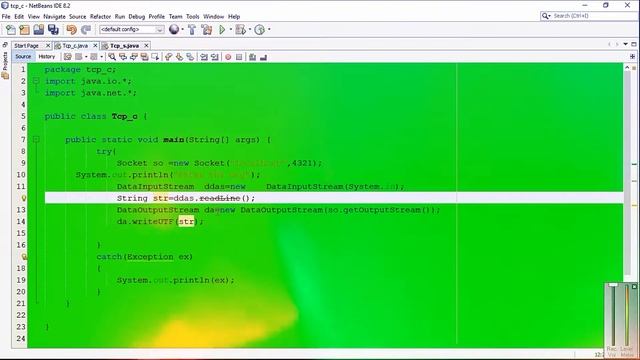The width and height of the screenshot is (640, 360).
Task: Start macro recording with red circle
Action: [x=228, y=57]
